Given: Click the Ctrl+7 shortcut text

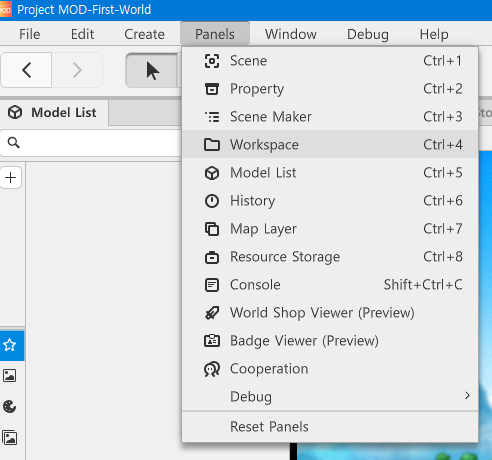Looking at the screenshot, I should click(x=443, y=229).
